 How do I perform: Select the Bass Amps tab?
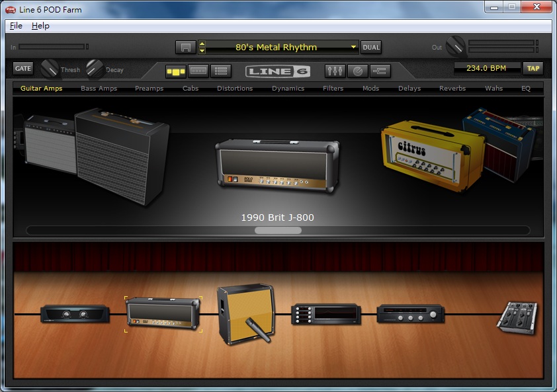99,89
